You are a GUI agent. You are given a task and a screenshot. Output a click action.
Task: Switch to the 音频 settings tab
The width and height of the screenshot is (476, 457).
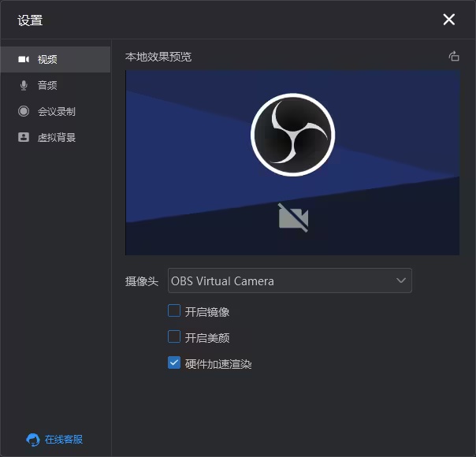[47, 85]
